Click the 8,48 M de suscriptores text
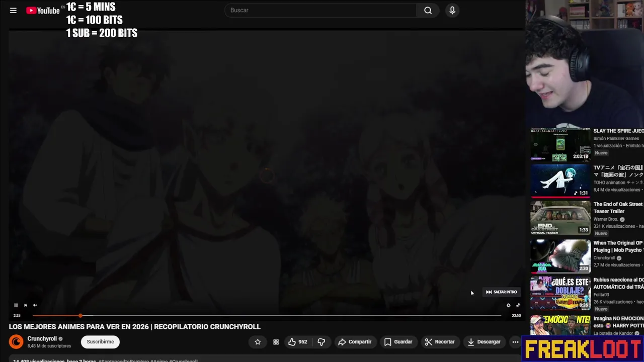 pyautogui.click(x=49, y=346)
